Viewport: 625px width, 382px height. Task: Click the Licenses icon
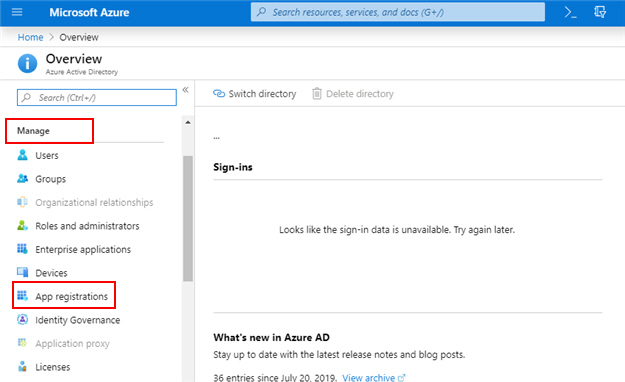pos(23,366)
